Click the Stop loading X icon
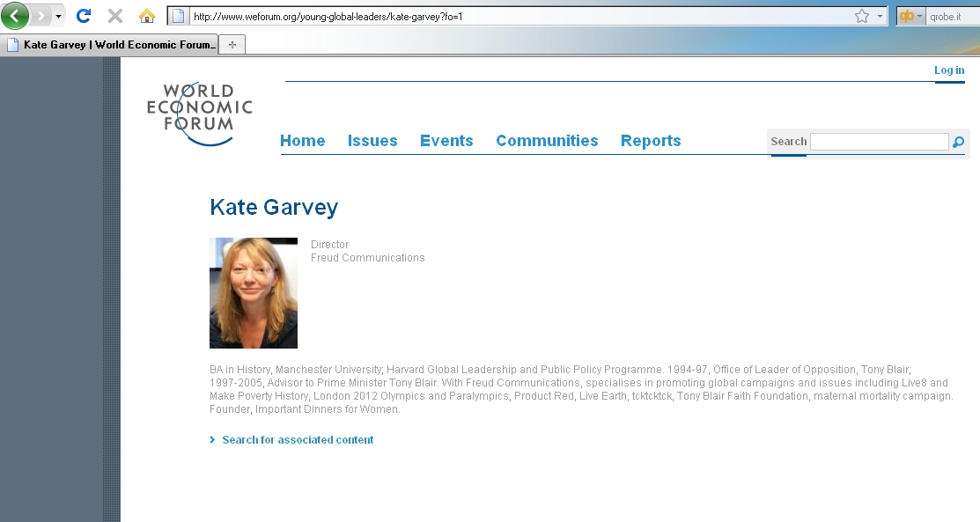The height and width of the screenshot is (522, 980). click(114, 16)
